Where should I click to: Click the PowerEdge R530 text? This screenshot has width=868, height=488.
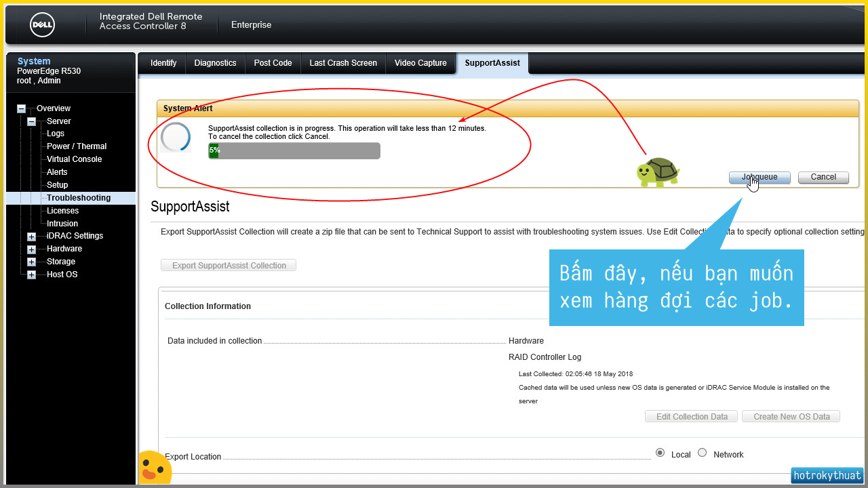(x=49, y=71)
